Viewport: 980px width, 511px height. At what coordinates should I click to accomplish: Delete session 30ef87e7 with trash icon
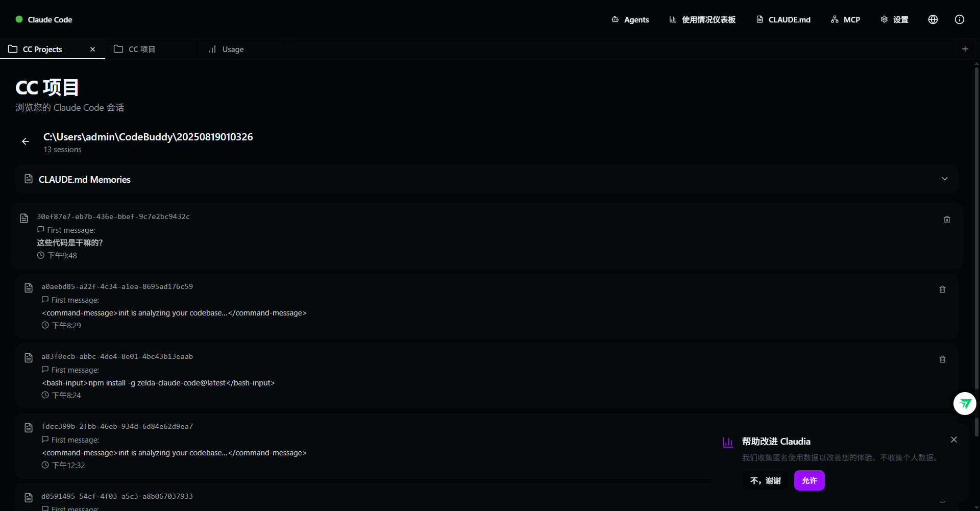click(x=947, y=220)
